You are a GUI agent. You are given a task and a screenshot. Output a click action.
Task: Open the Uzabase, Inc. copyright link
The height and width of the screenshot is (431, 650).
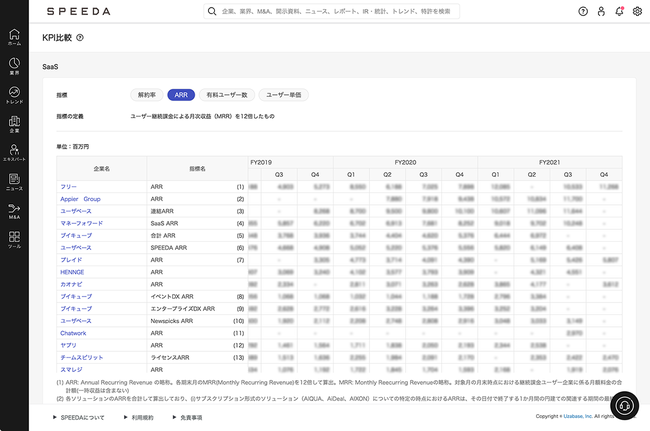pyautogui.click(x=578, y=416)
